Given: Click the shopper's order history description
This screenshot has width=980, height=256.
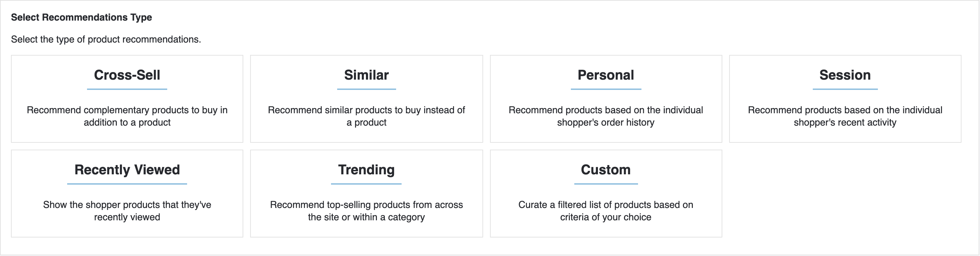Looking at the screenshot, I should pos(606,116).
